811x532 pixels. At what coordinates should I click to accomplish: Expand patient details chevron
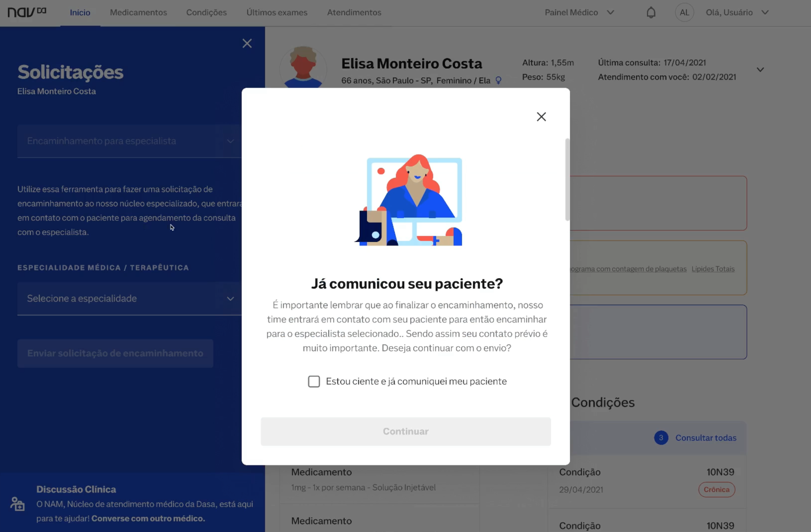(760, 70)
